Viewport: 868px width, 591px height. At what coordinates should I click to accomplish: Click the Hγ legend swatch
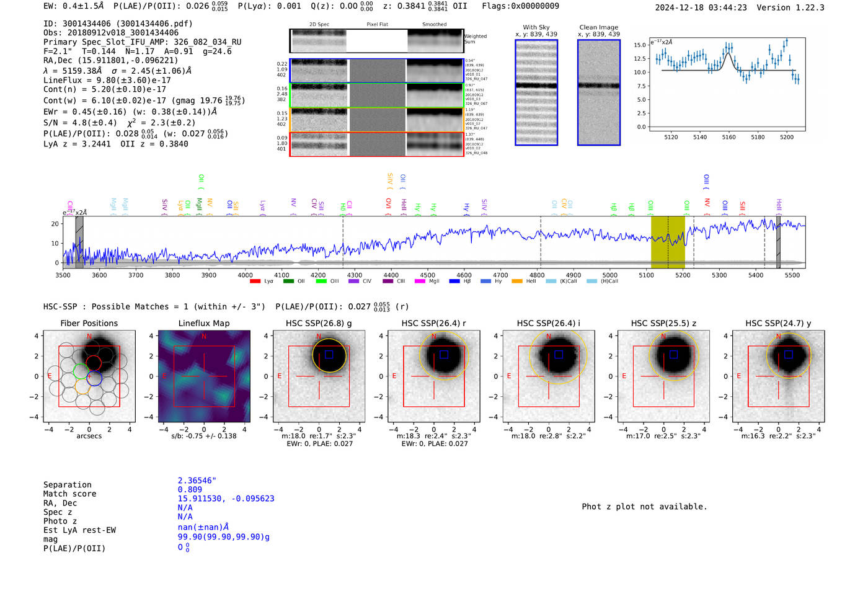point(485,282)
